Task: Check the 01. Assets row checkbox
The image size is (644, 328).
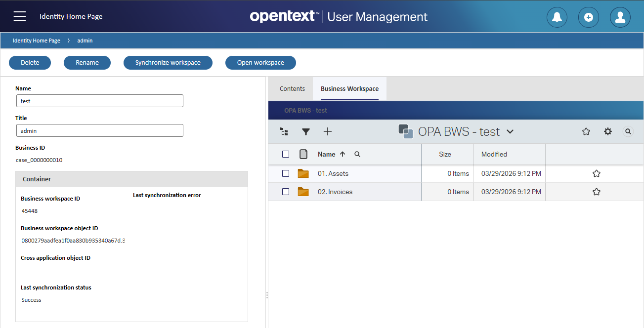Action: point(286,173)
